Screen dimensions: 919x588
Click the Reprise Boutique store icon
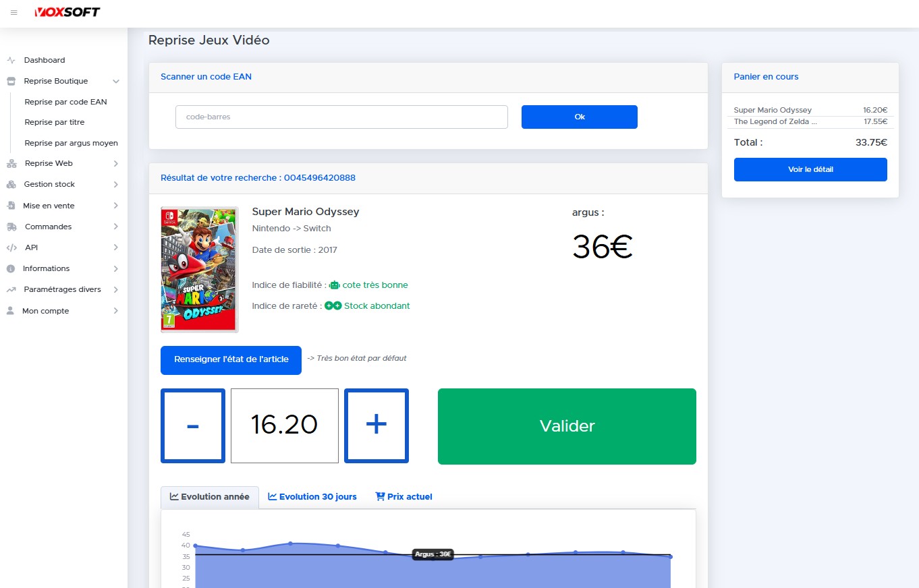(11, 81)
